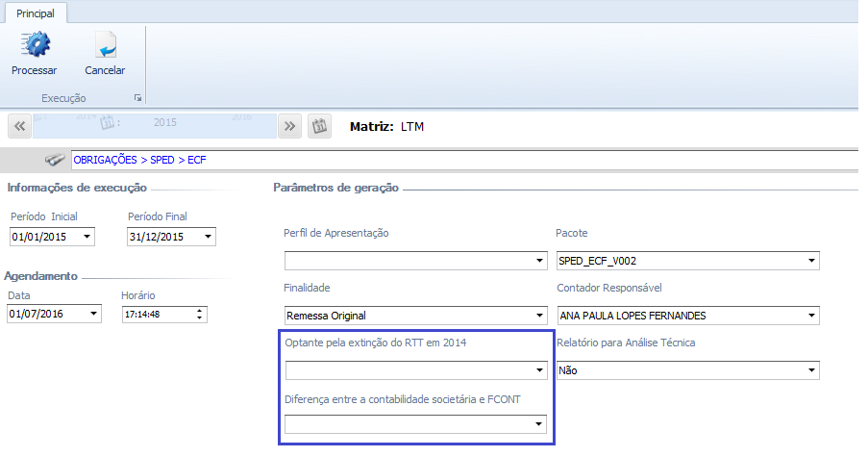Open Agendamento Data date dropdown
Screen dimensions: 868x457
[93, 314]
